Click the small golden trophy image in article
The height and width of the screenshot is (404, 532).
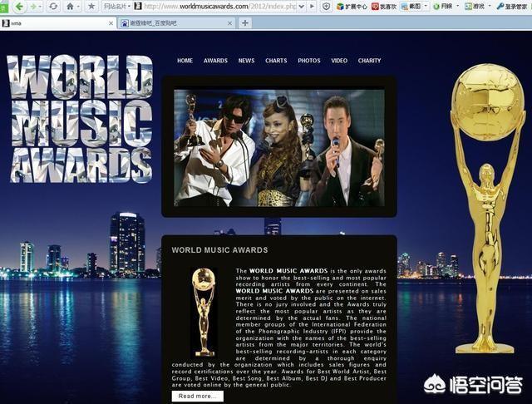[204, 312]
